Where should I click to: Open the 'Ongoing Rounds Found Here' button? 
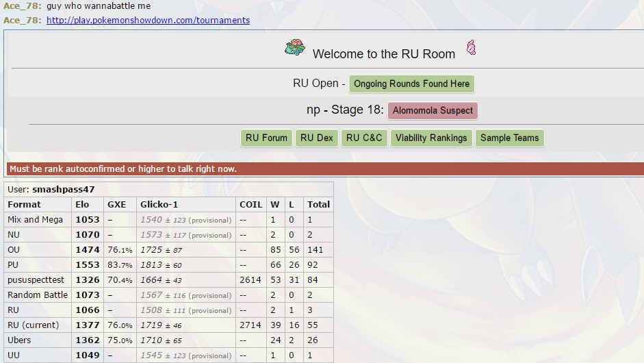click(411, 84)
